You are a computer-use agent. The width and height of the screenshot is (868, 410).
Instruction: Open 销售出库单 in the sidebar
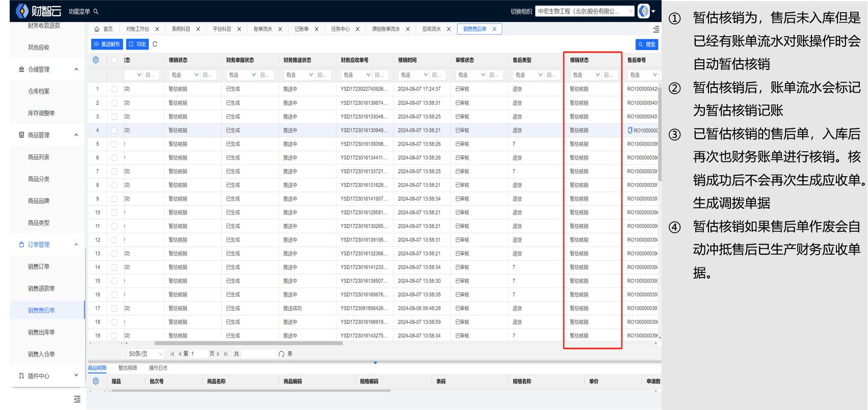(x=41, y=332)
